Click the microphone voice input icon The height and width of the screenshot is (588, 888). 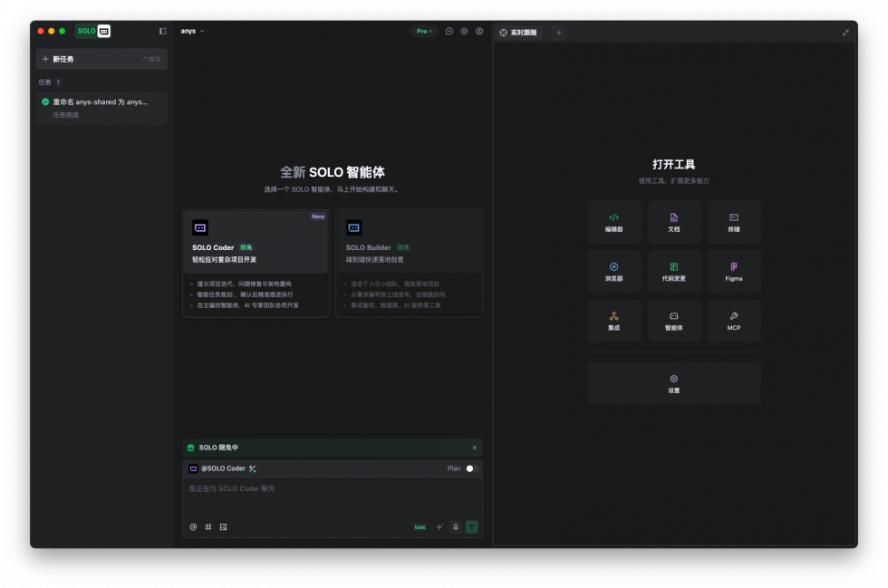(x=456, y=526)
